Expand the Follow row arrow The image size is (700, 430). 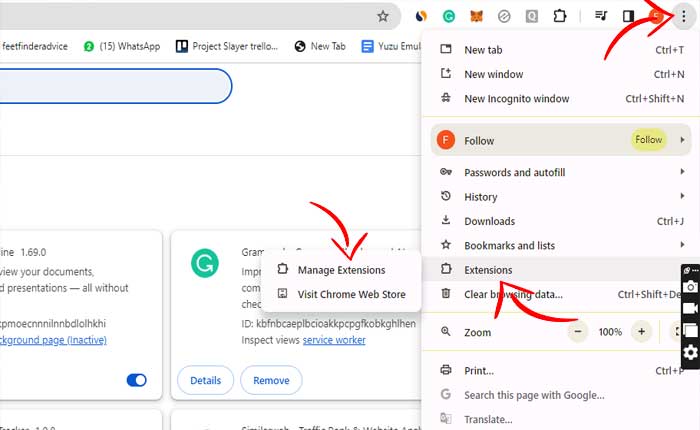point(682,140)
